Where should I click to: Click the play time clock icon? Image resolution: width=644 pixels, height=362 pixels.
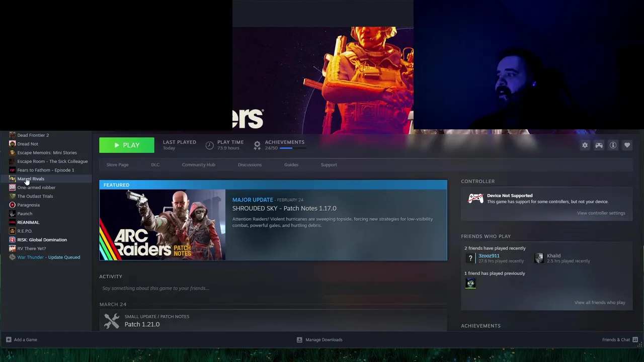click(x=209, y=145)
